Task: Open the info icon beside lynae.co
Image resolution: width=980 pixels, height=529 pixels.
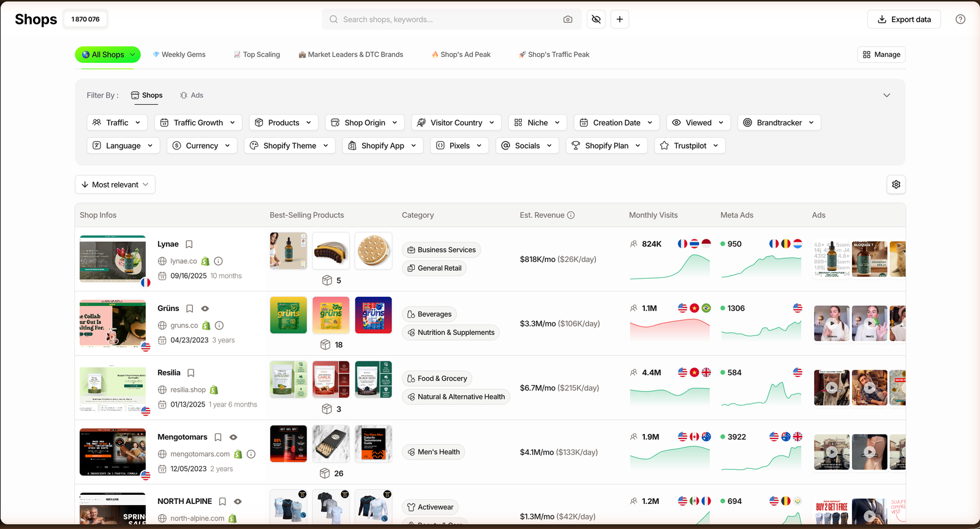Action: click(219, 261)
